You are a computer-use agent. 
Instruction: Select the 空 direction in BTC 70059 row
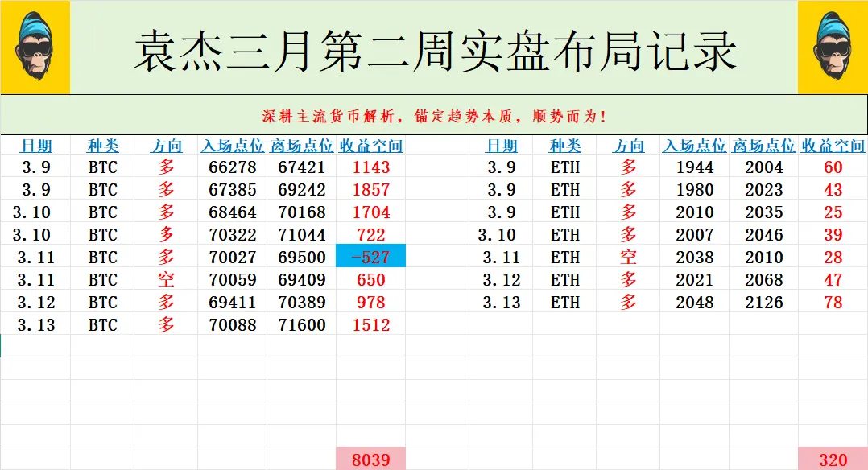pyautogui.click(x=166, y=279)
